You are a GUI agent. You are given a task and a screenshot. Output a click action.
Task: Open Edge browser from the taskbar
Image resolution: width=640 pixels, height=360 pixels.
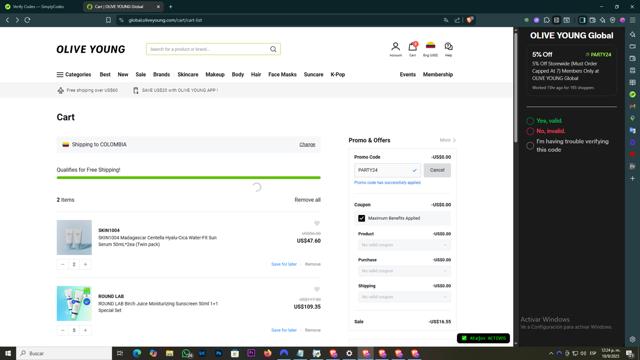(137, 353)
